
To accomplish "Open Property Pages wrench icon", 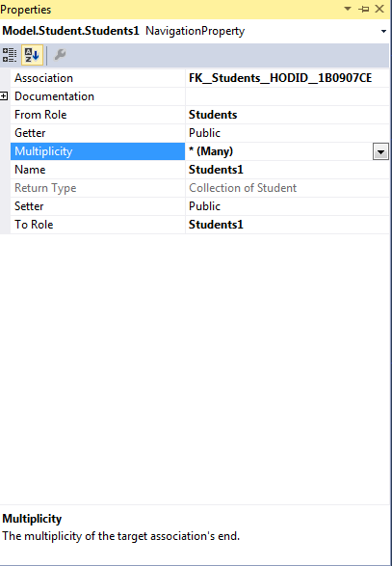I will 60,55.
